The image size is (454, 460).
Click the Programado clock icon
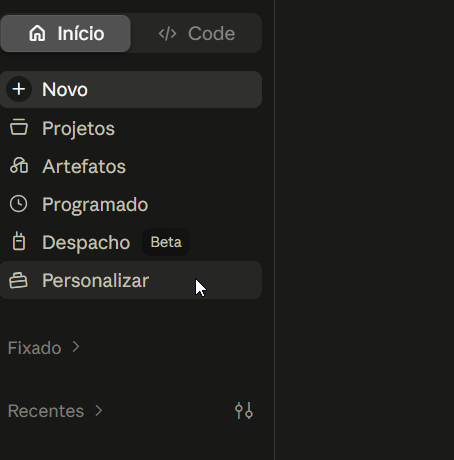[18, 204]
